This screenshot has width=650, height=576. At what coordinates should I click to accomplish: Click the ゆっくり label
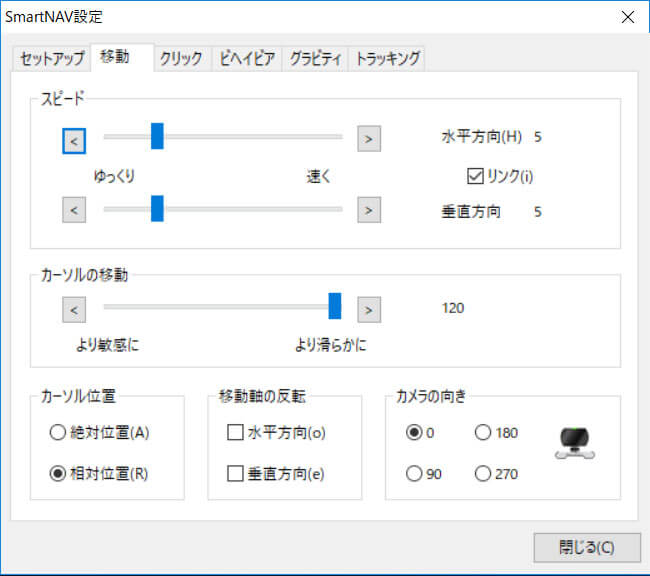[x=114, y=176]
